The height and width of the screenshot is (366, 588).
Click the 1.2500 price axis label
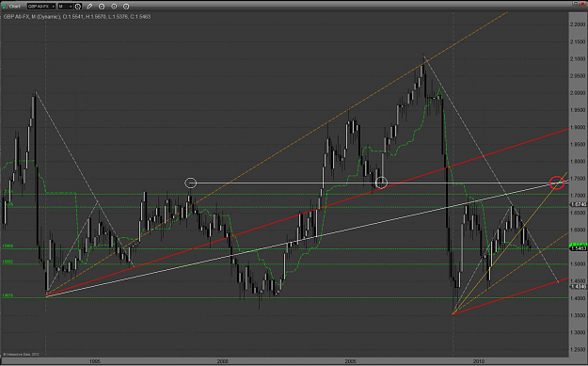click(x=578, y=349)
